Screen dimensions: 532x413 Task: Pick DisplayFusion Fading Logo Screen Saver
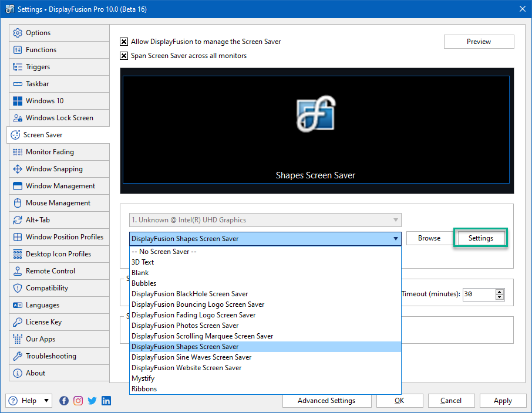265,315
